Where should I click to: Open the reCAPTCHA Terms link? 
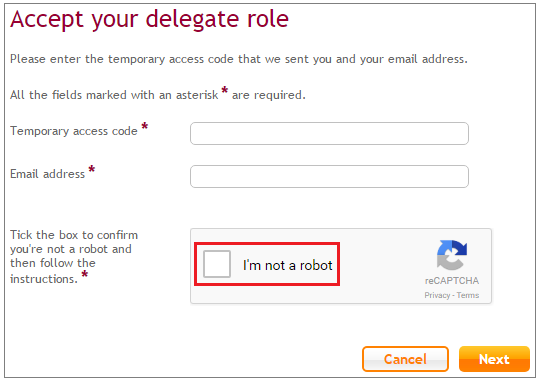tap(468, 295)
